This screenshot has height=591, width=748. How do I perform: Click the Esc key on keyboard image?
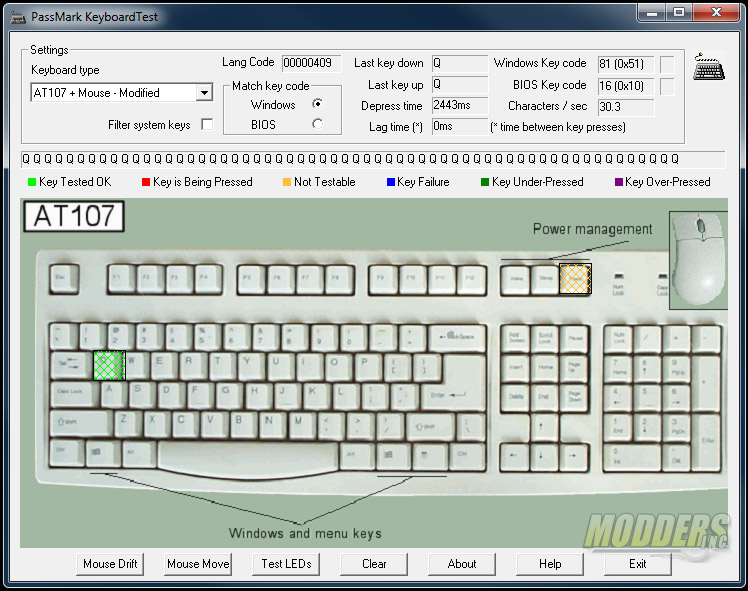pyautogui.click(x=64, y=279)
